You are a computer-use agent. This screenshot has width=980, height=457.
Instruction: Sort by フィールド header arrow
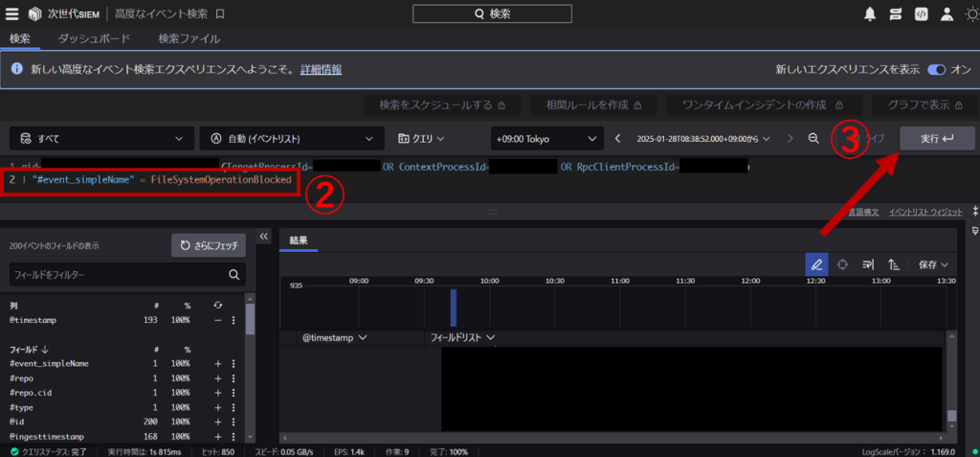(44, 350)
